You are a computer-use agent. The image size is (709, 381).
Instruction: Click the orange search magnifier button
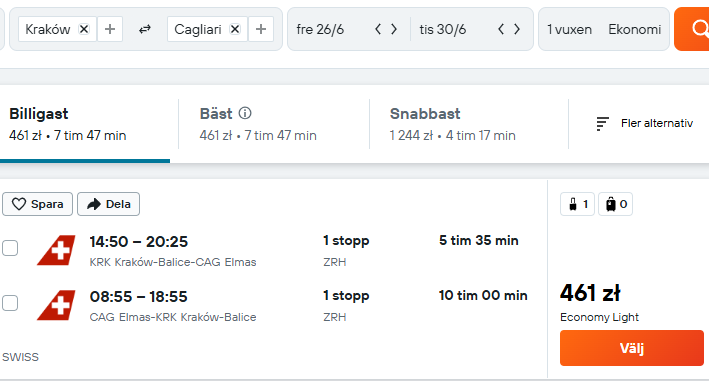click(691, 29)
